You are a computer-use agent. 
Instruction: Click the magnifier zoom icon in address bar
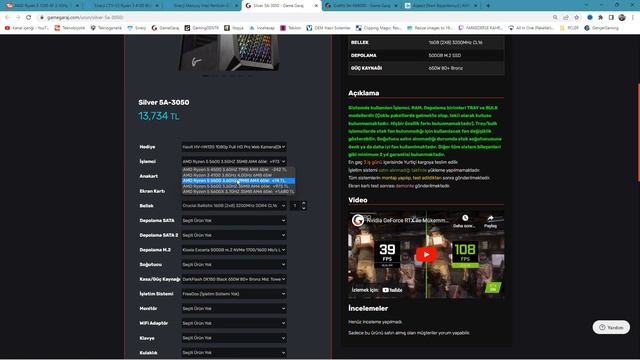coord(555,18)
